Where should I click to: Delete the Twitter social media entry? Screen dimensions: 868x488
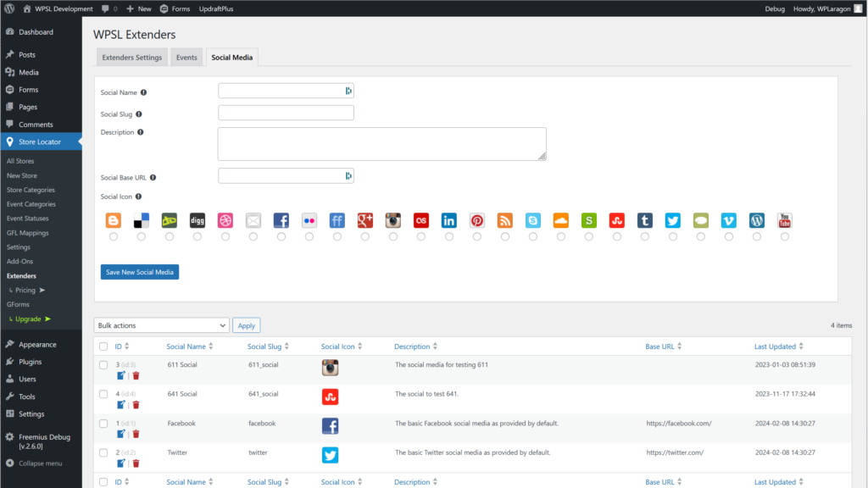coord(136,463)
